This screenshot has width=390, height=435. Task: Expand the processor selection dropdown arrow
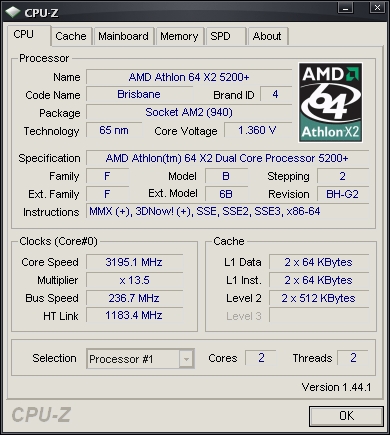186,359
